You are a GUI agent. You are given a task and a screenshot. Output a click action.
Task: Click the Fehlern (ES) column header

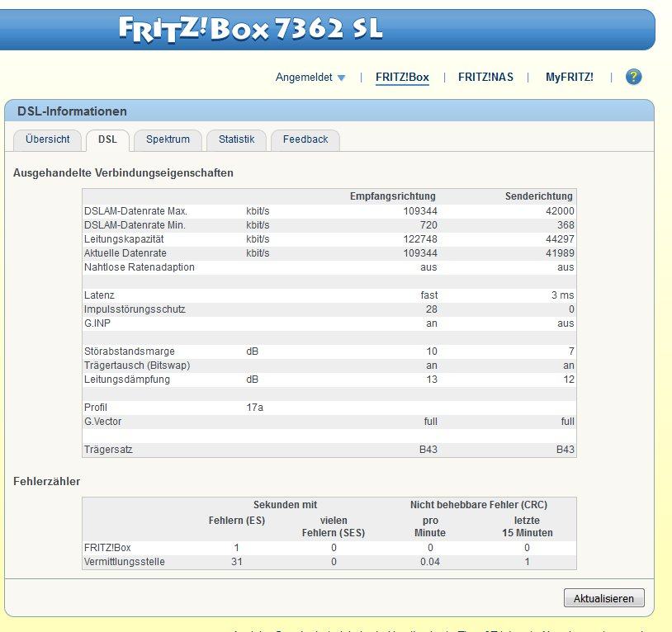click(237, 521)
